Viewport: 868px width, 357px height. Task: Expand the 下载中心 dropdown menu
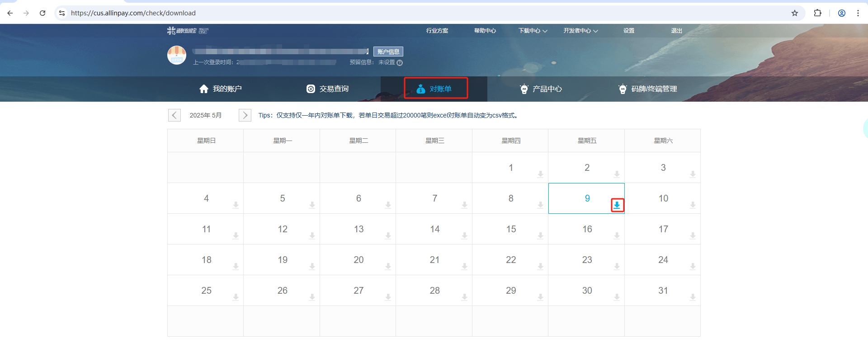(x=533, y=31)
